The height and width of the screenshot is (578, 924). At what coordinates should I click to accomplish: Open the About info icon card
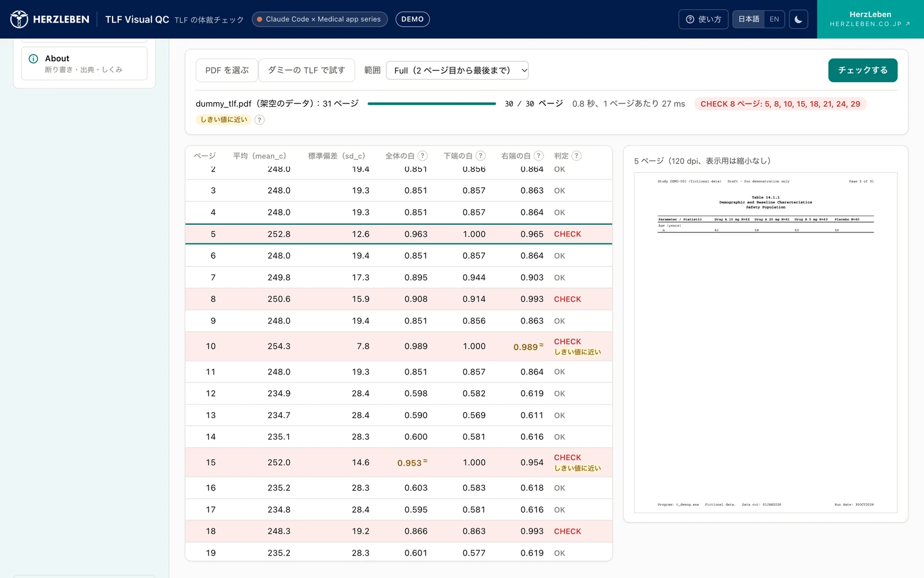(84, 64)
